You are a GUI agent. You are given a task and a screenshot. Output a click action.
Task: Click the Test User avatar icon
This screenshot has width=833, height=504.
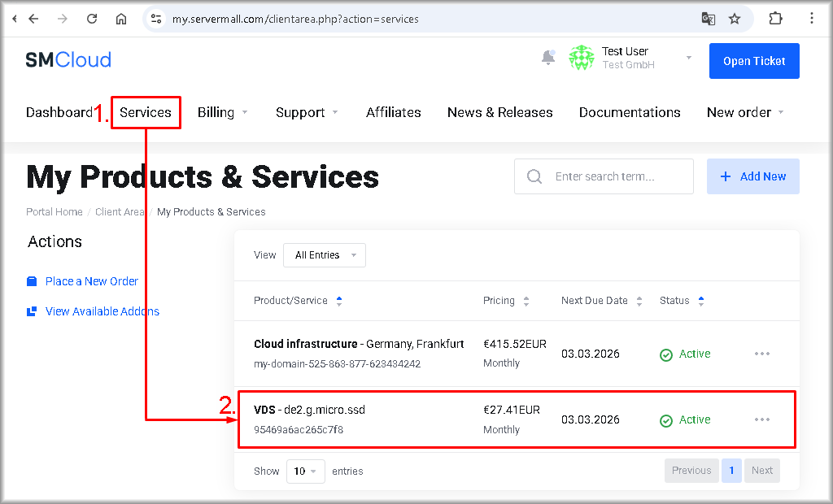[581, 58]
